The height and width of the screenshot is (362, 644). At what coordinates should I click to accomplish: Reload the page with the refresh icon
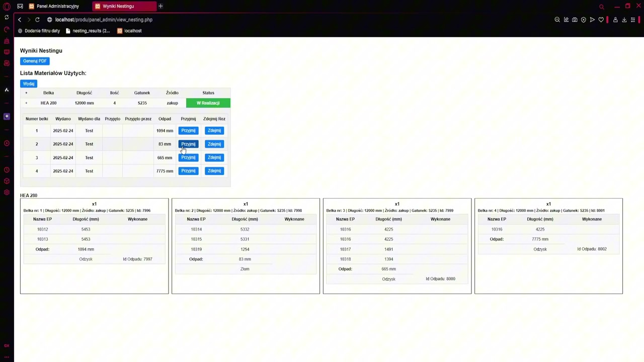point(37,20)
